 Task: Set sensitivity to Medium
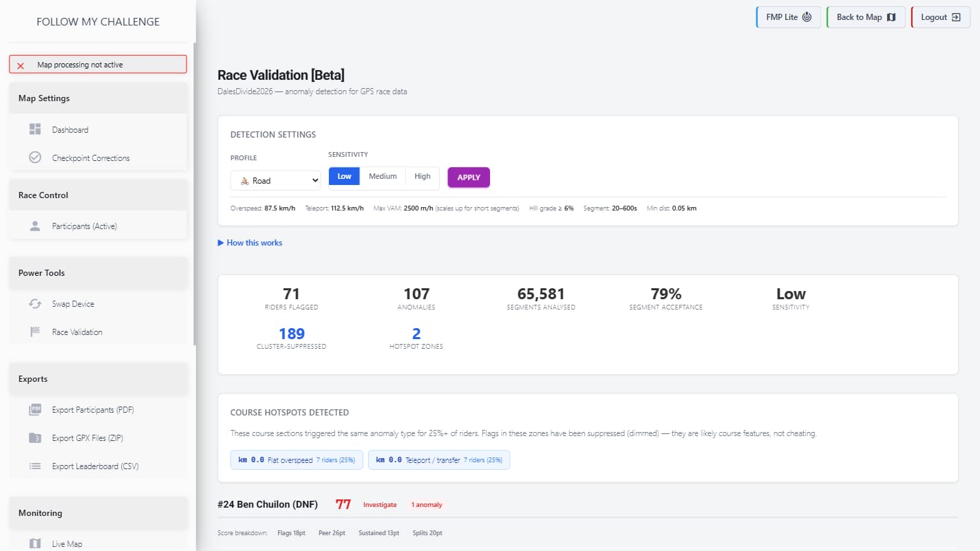[383, 177]
